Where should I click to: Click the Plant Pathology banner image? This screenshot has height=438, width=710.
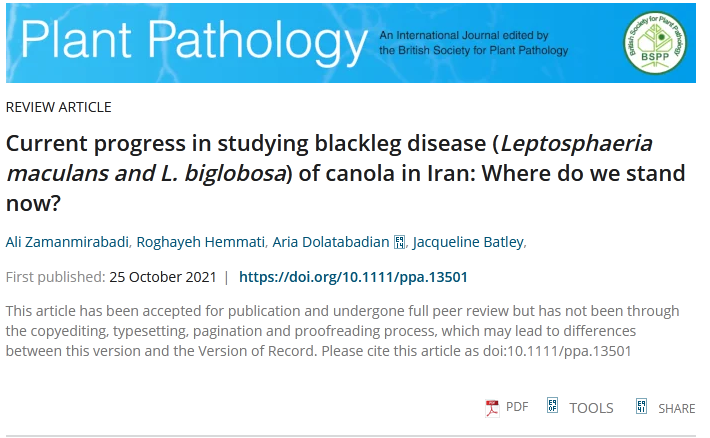pos(351,43)
